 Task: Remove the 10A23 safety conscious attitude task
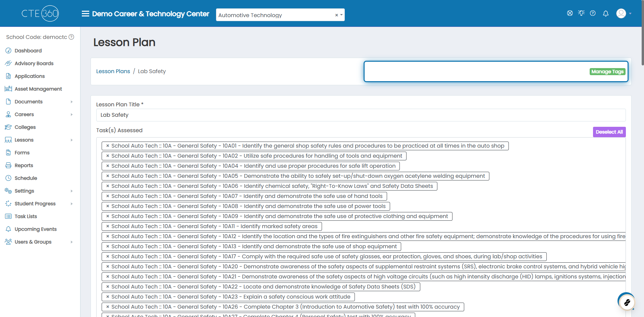pos(108,297)
